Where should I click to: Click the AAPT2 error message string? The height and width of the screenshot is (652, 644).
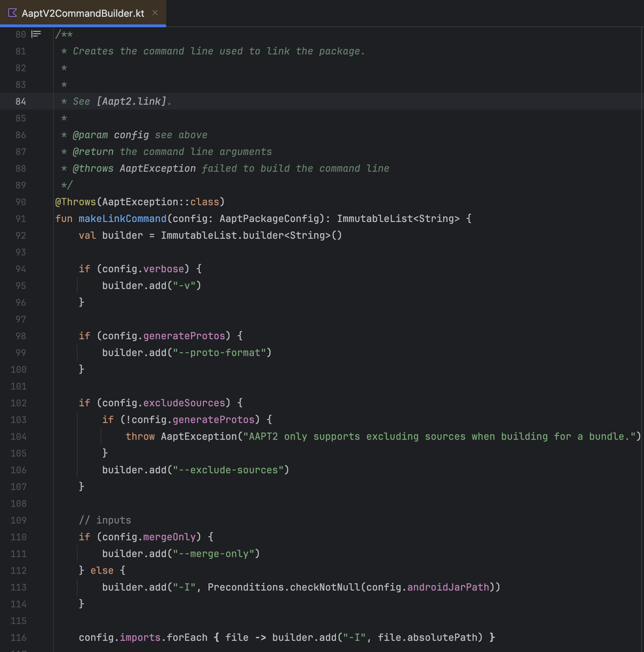click(x=439, y=436)
